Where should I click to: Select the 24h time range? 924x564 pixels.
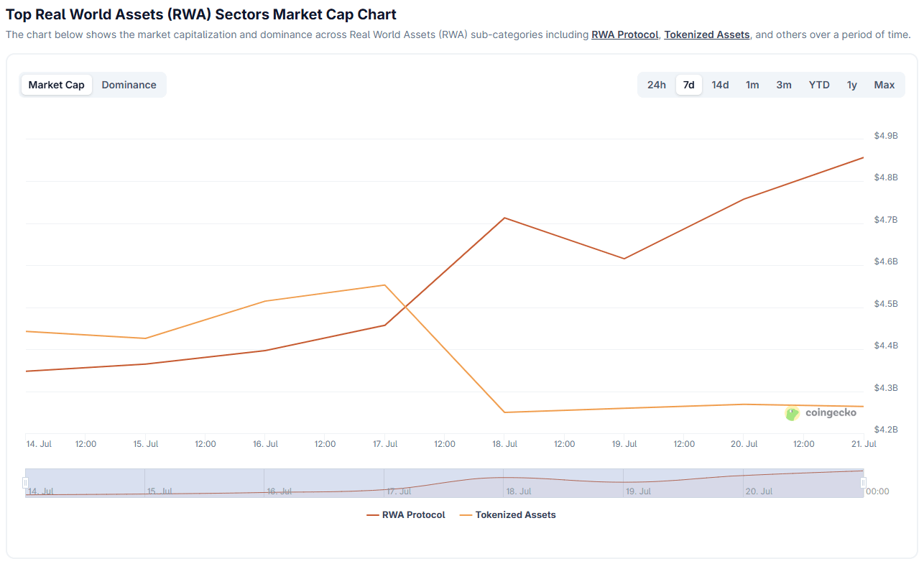point(657,85)
